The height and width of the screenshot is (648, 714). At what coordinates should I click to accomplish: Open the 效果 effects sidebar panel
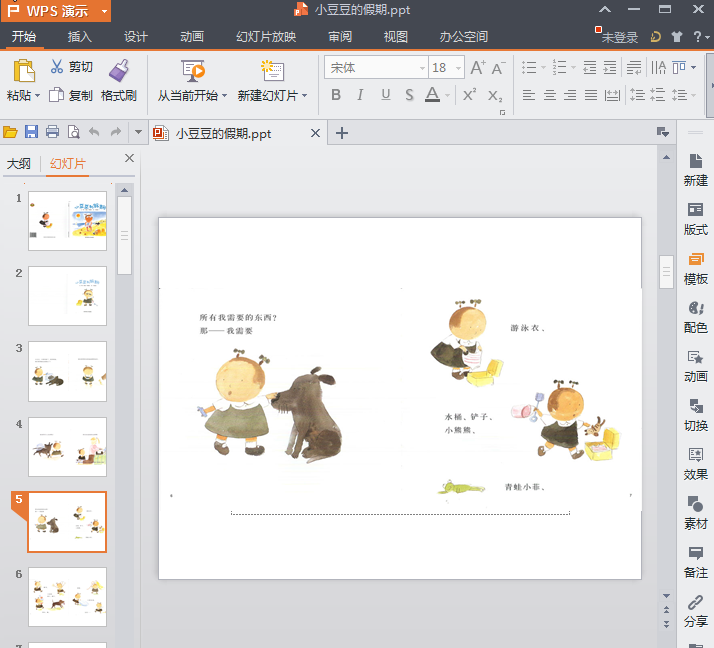695,464
